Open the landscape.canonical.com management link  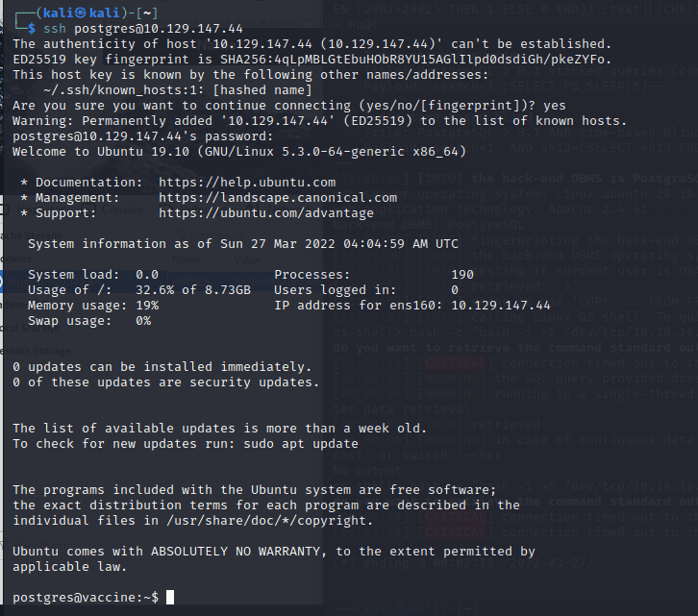tap(262, 198)
